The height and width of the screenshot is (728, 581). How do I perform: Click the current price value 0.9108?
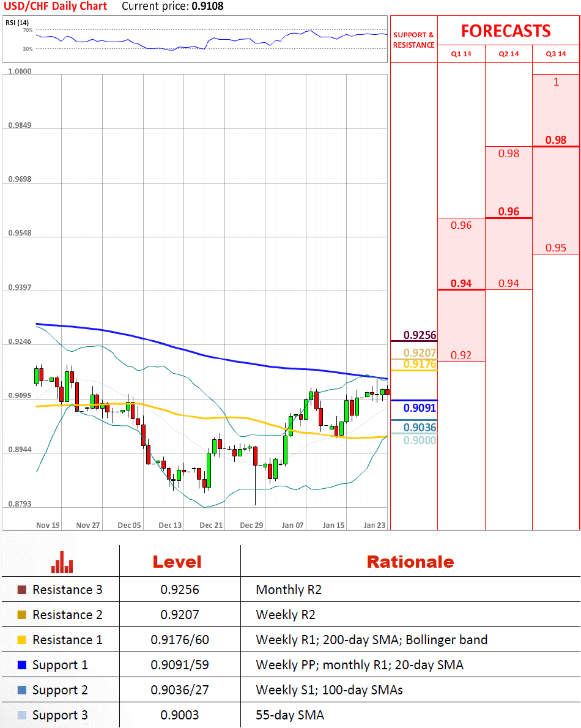(207, 7)
